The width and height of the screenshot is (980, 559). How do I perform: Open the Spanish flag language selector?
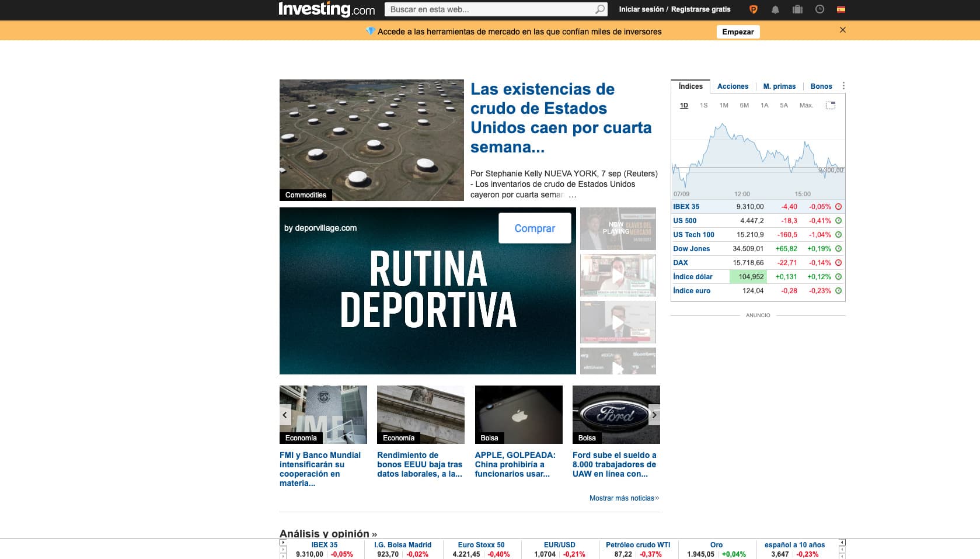pos(841,9)
